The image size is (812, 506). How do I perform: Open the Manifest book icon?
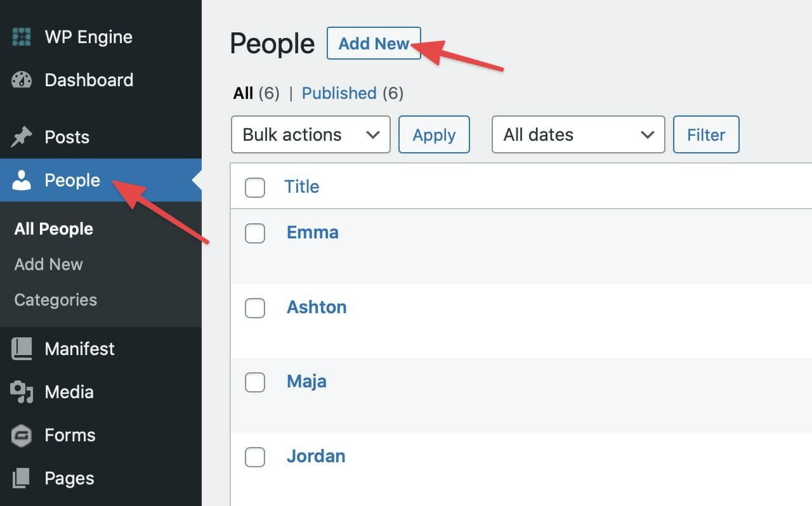tap(22, 349)
